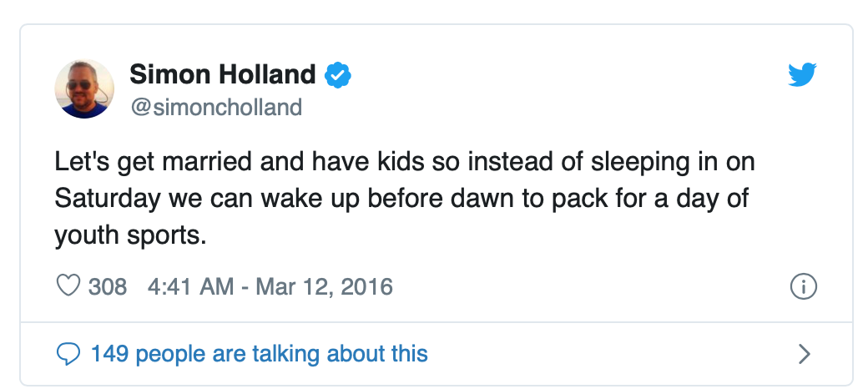868x389 pixels.
Task: Click the Mar 12, 2016 date
Action: click(x=324, y=286)
